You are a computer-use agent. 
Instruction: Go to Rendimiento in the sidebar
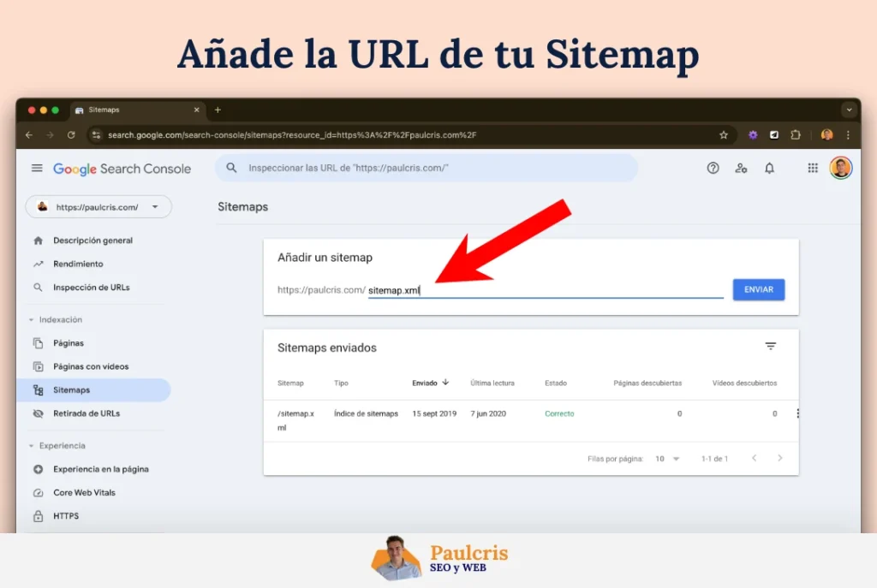coord(78,264)
